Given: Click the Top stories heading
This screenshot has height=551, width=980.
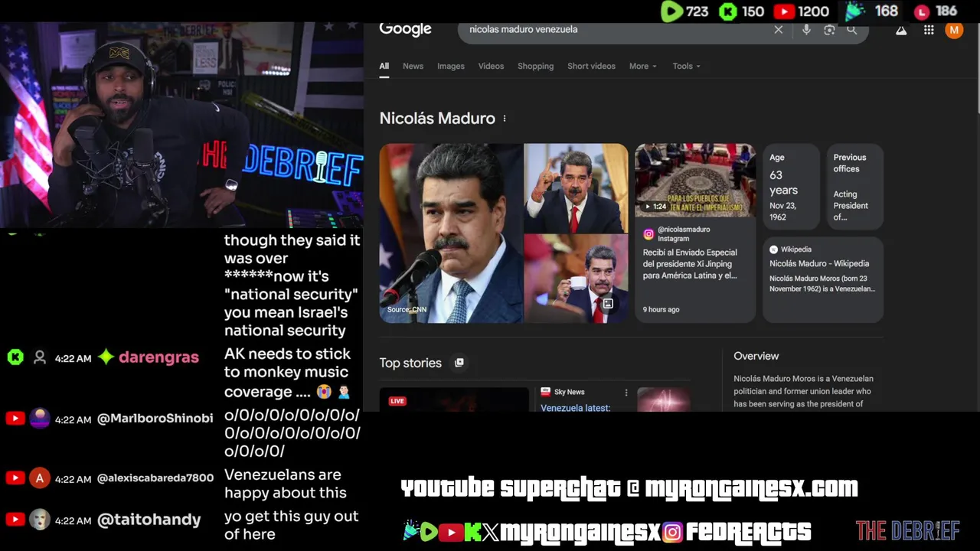Looking at the screenshot, I should point(410,363).
